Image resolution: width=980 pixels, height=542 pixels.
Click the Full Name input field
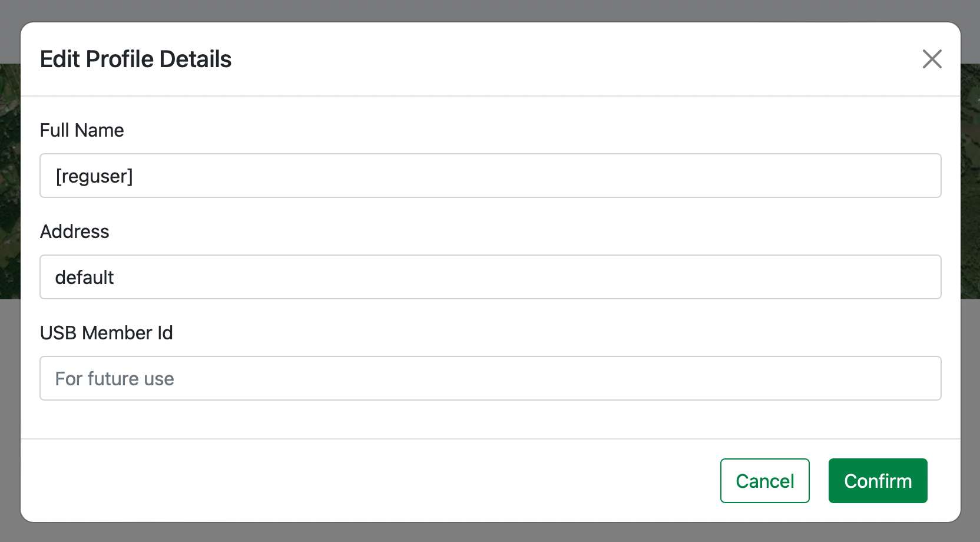click(490, 176)
